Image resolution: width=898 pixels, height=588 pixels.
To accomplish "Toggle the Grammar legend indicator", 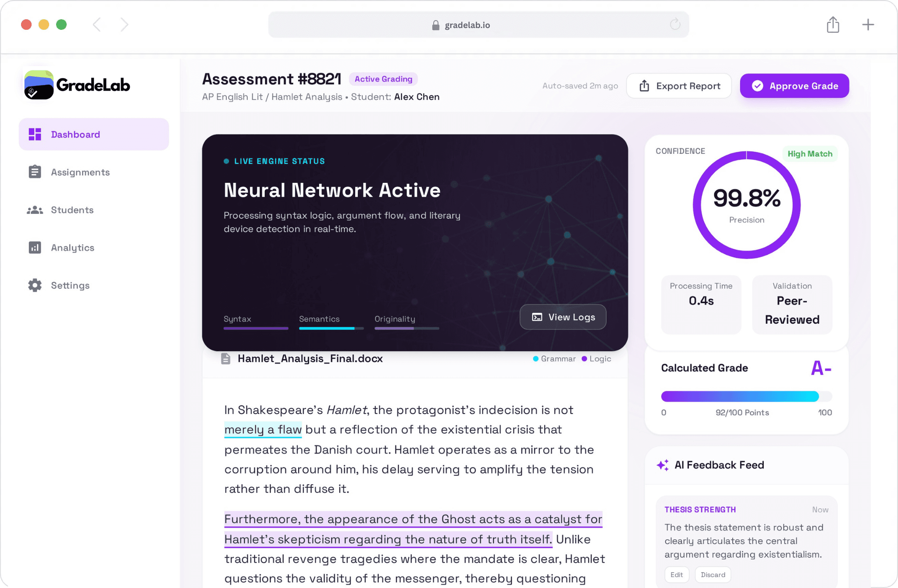I will pyautogui.click(x=535, y=358).
